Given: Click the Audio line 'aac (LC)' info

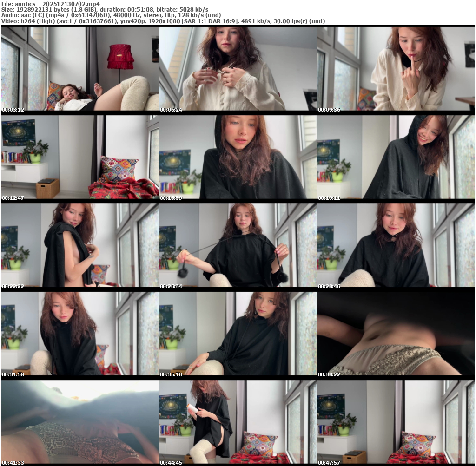Looking at the screenshot, I should point(111,15).
